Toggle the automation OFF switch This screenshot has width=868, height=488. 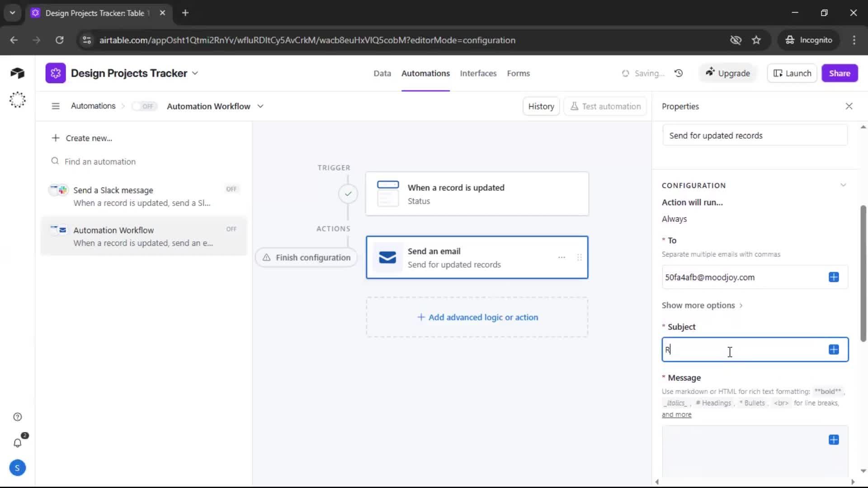(x=144, y=106)
